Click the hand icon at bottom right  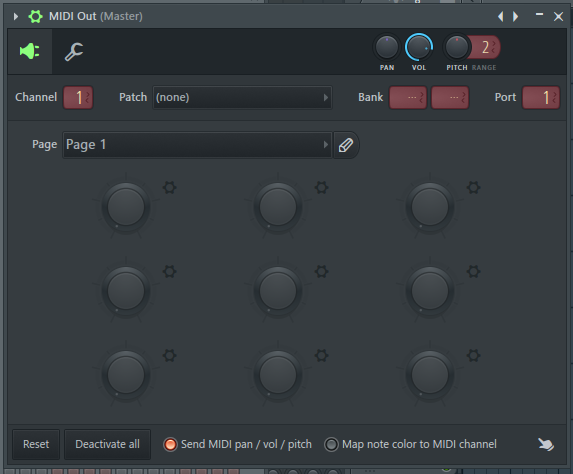coord(546,444)
